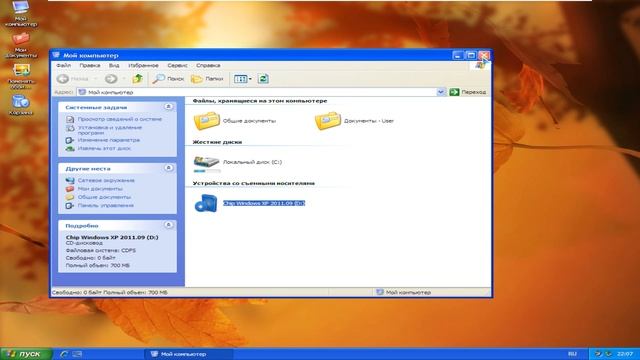Click Chip Windows XP 2011.09 (D:) label
Viewport: 640px width, 360px height.
click(264, 203)
